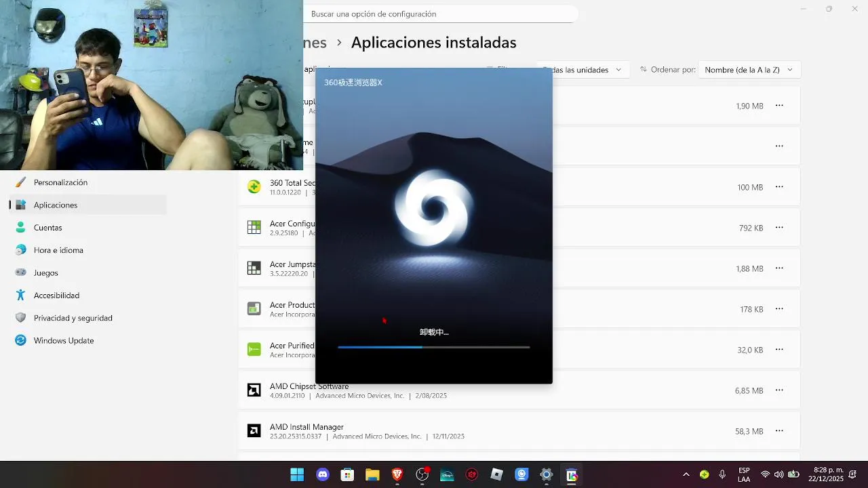Select Aplicaciones in the sidebar
This screenshot has width=868, height=488.
pyautogui.click(x=88, y=205)
